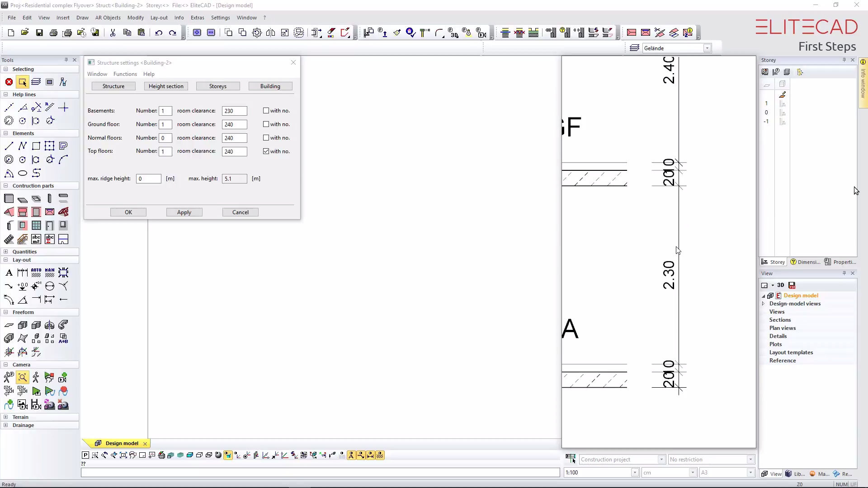Open the AR Objects menu
This screenshot has height=488, width=868.
pyautogui.click(x=108, y=18)
